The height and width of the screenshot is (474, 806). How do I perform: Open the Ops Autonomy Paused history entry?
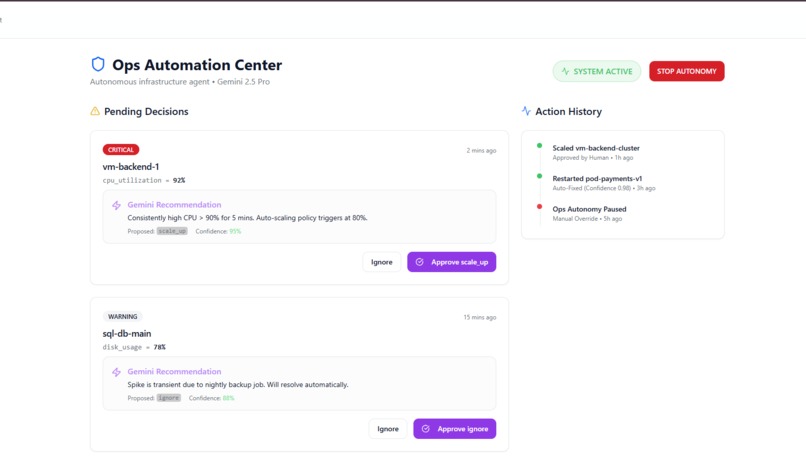coord(589,213)
